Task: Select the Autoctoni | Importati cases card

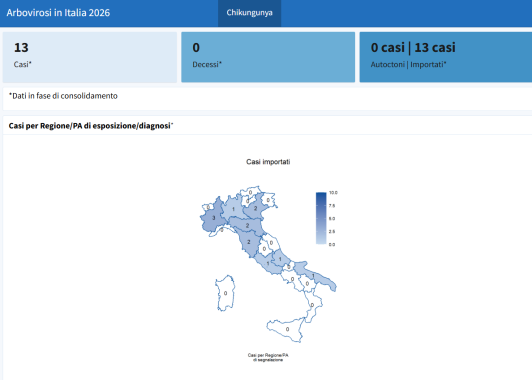Action: [x=446, y=57]
